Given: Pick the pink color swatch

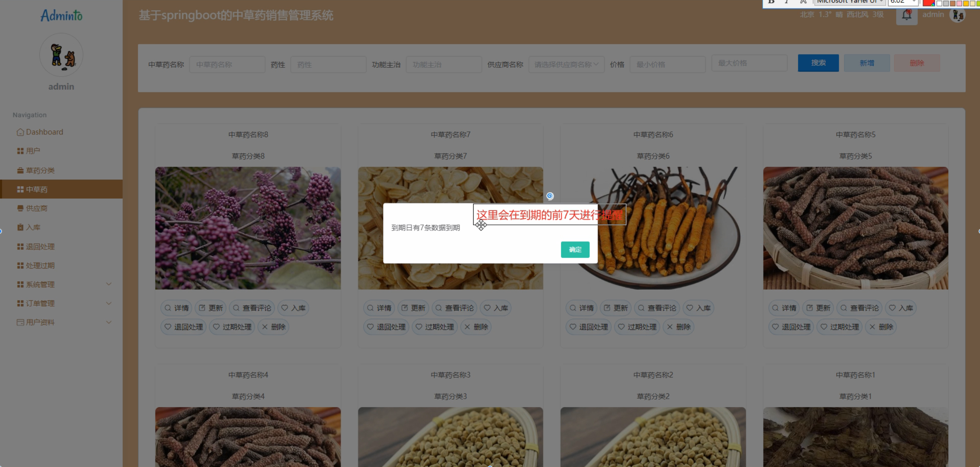Looking at the screenshot, I should (x=959, y=3).
